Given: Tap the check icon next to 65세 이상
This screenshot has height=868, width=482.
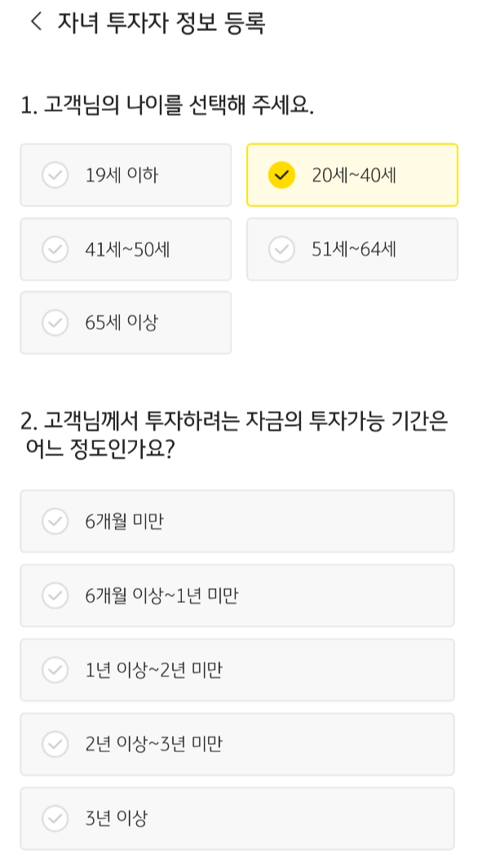Looking at the screenshot, I should pyautogui.click(x=55, y=322).
